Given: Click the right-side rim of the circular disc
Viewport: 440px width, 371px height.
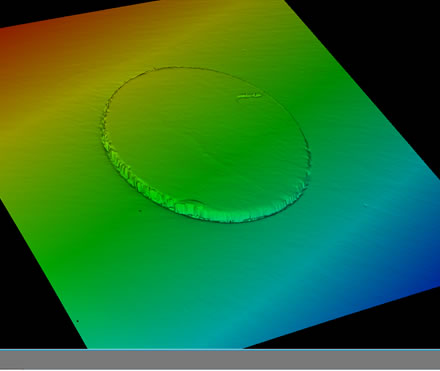Looking at the screenshot, I should pyautogui.click(x=307, y=157).
